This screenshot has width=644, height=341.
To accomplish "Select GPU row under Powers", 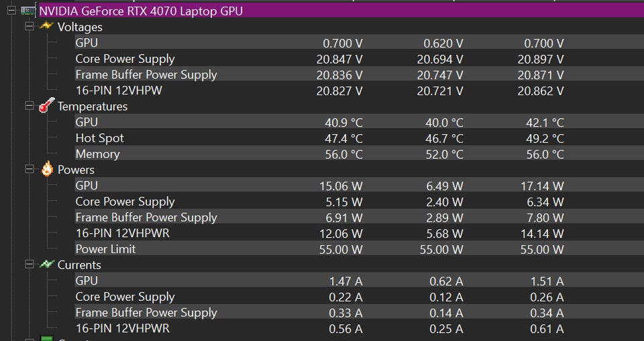I will 360,186.
